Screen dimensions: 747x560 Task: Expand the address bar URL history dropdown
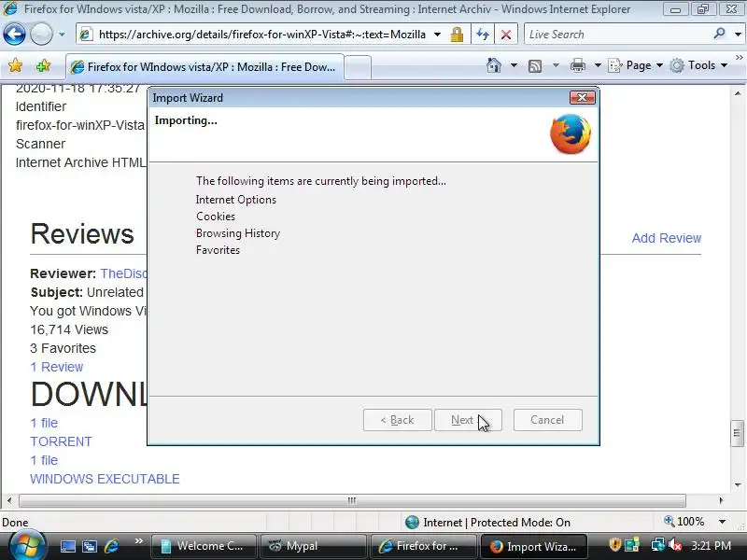click(437, 35)
